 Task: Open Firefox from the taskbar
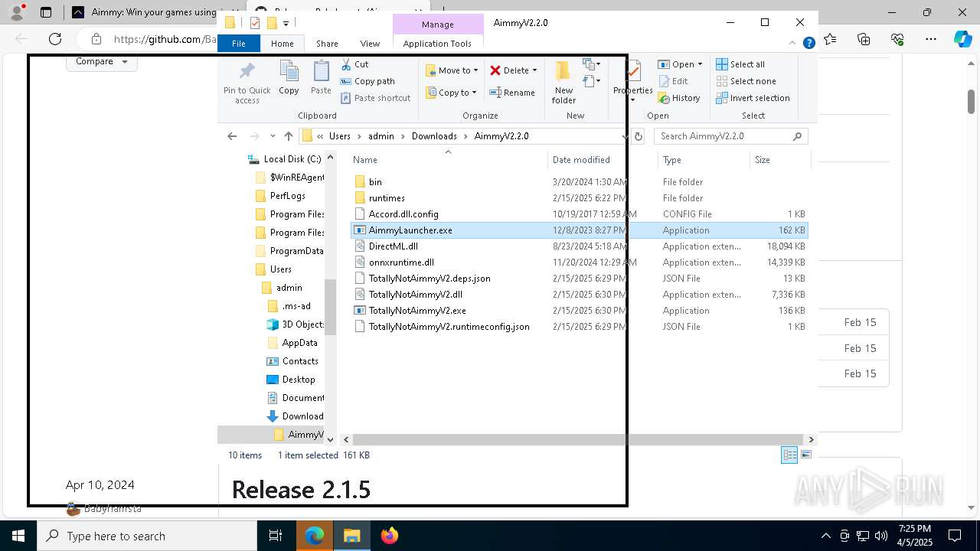click(390, 536)
